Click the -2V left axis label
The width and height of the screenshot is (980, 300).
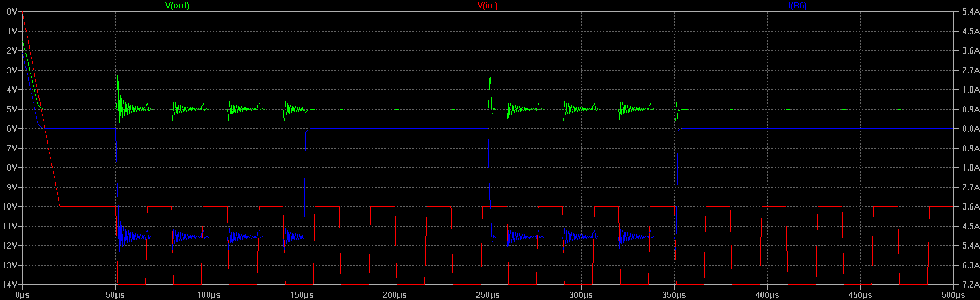(x=10, y=50)
